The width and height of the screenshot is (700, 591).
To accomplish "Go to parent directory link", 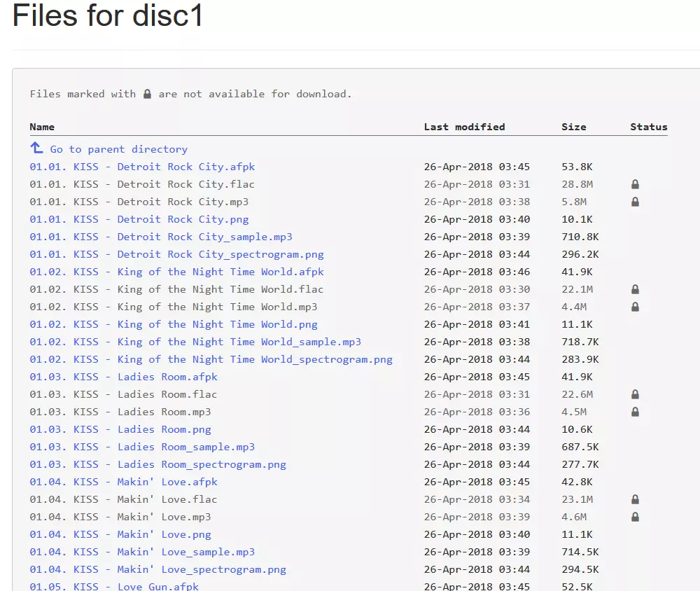I will [x=119, y=149].
